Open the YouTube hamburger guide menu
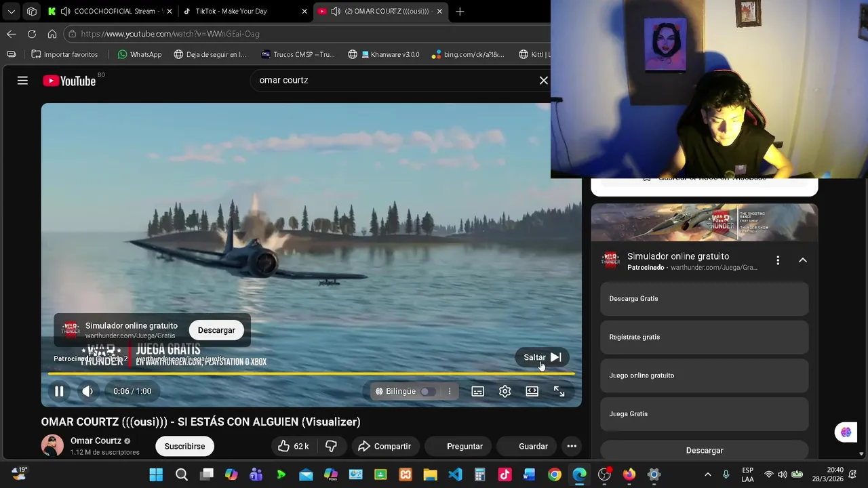868x488 pixels. pyautogui.click(x=22, y=81)
